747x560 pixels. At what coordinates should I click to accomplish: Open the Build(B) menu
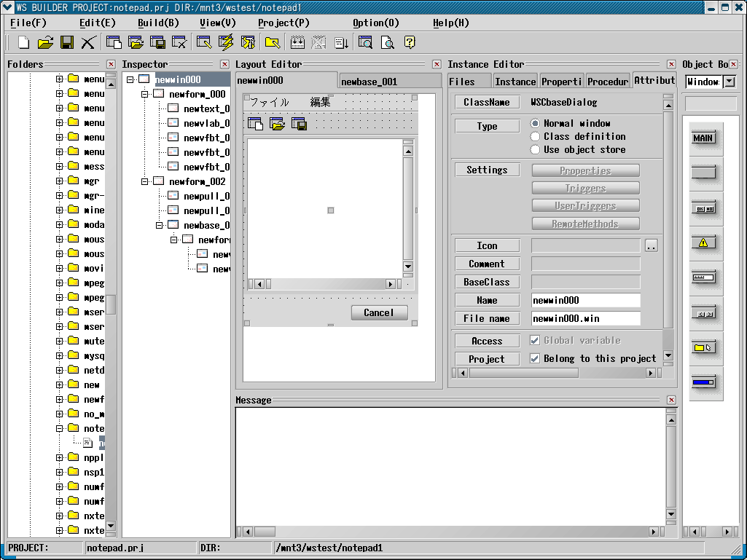tap(158, 23)
